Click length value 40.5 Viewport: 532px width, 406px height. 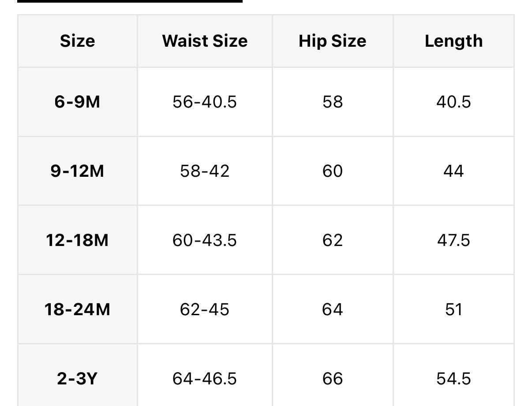[x=453, y=102]
